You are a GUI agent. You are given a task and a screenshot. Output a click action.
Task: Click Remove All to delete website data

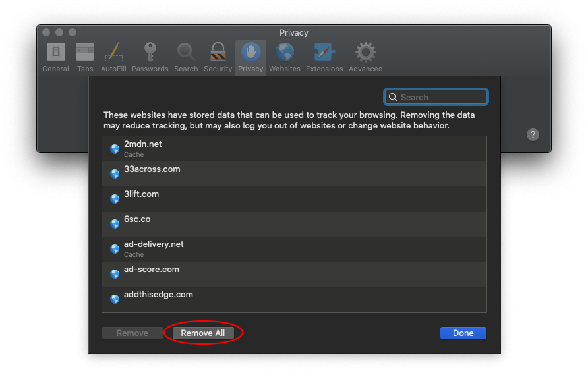point(203,333)
